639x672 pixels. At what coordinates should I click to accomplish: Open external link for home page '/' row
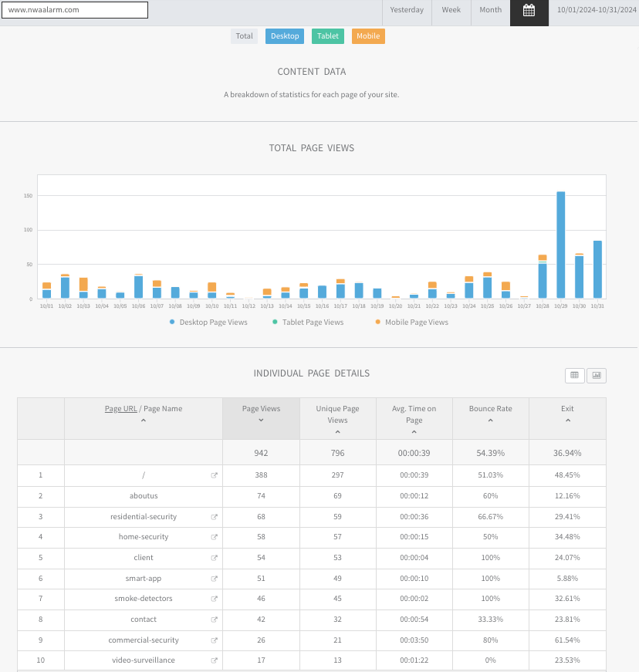[214, 475]
